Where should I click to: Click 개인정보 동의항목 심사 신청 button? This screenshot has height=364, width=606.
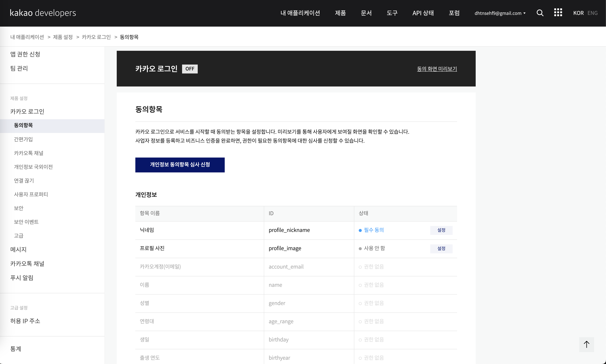pyautogui.click(x=180, y=165)
